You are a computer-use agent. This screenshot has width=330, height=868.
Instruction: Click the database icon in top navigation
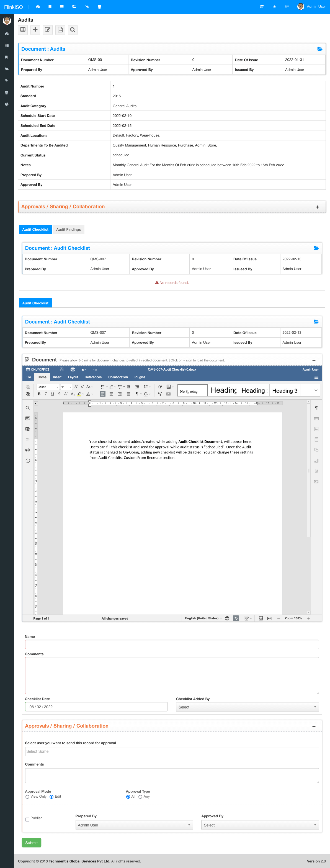99,6
